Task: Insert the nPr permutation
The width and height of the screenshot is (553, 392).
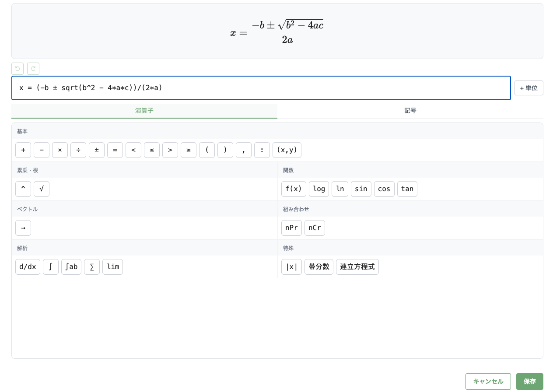Action: tap(291, 228)
